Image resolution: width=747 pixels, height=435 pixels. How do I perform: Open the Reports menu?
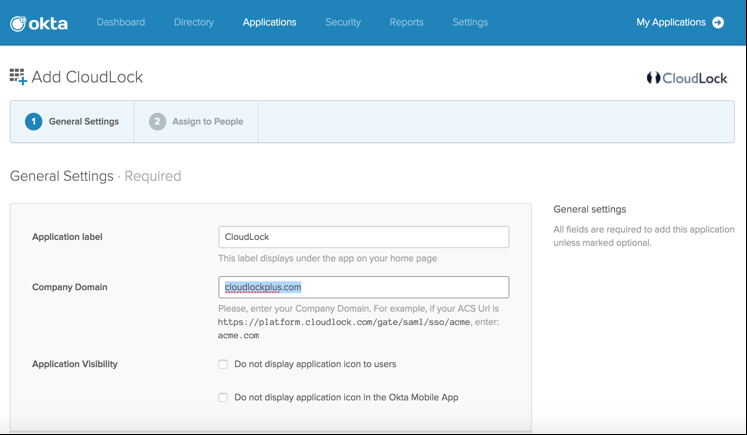[x=406, y=22]
